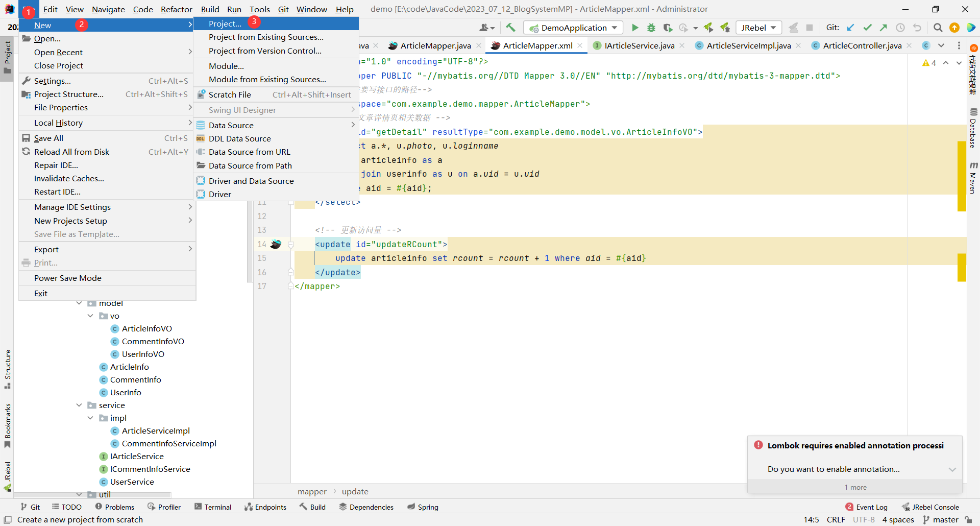980x526 pixels.
Task: Click the Debug bug icon
Action: [651, 28]
